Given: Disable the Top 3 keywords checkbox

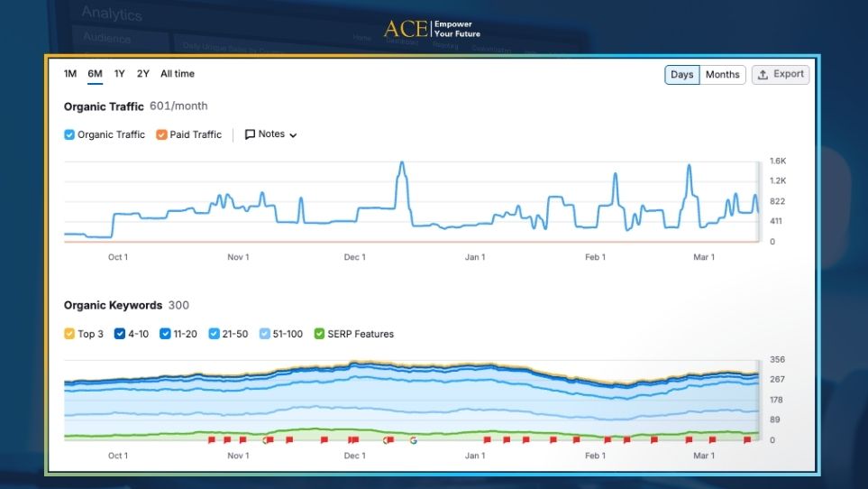Looking at the screenshot, I should [69, 334].
